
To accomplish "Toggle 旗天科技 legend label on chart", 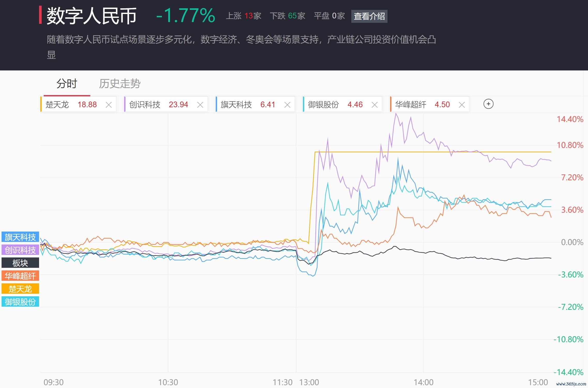I will [x=20, y=237].
